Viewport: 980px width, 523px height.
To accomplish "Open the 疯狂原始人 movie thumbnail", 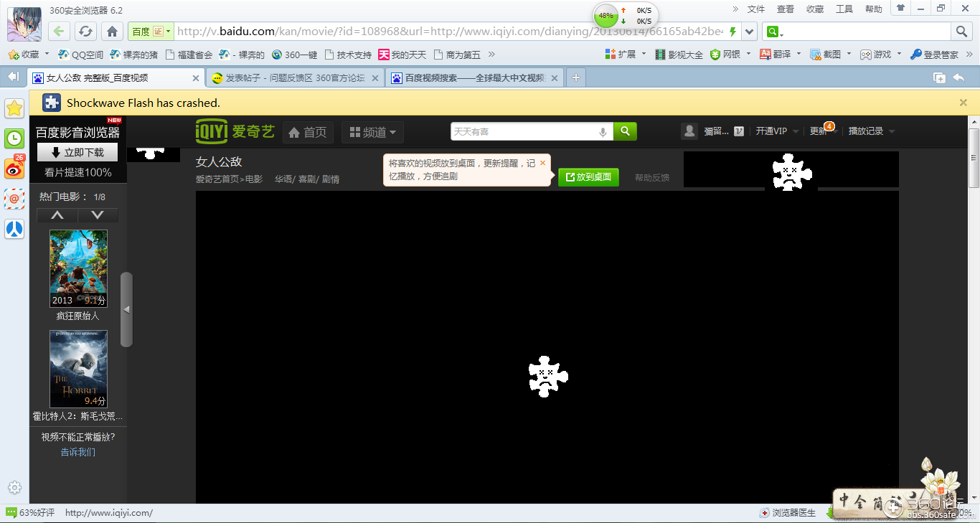I will click(78, 268).
